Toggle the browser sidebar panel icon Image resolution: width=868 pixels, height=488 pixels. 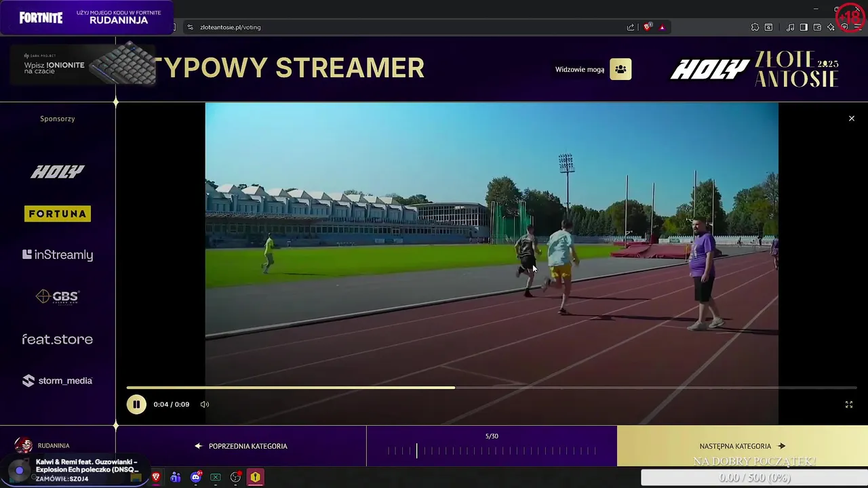(804, 27)
